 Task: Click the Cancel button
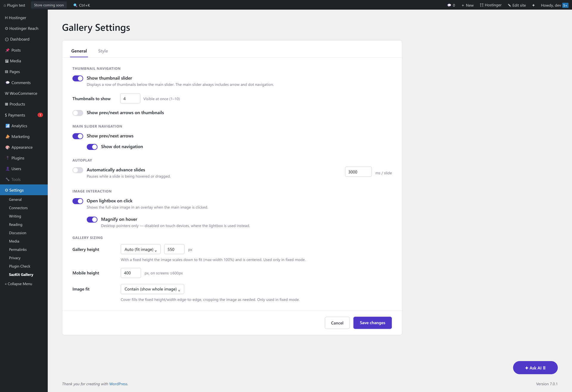[x=337, y=323]
